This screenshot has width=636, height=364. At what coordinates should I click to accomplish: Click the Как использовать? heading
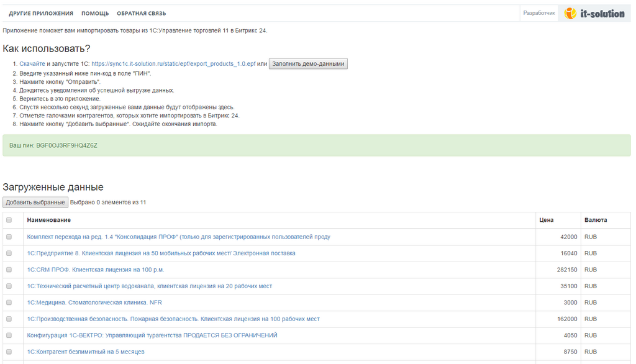pyautogui.click(x=46, y=48)
